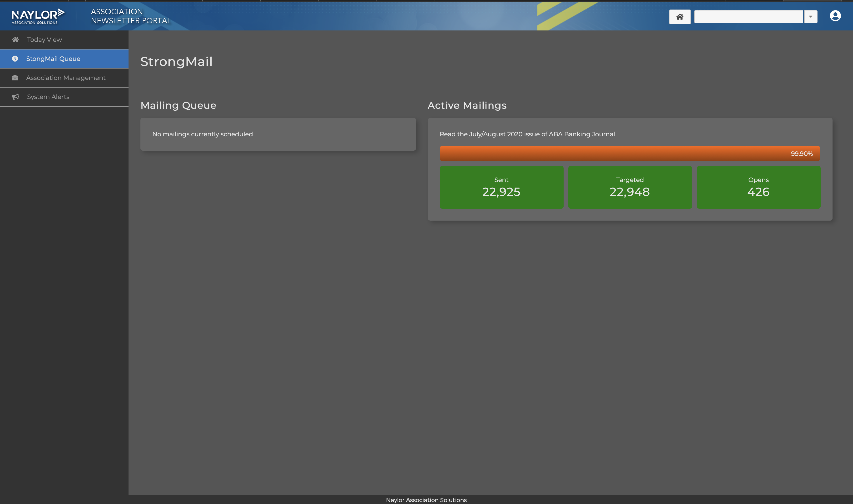Expand the association selector dropdown arrow
Image resolution: width=853 pixels, height=504 pixels.
pos(811,17)
